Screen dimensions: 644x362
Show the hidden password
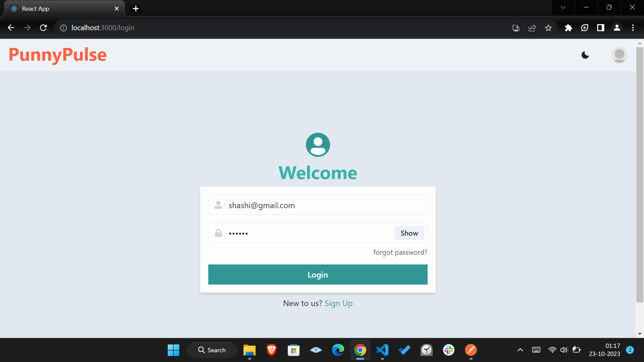coord(409,233)
